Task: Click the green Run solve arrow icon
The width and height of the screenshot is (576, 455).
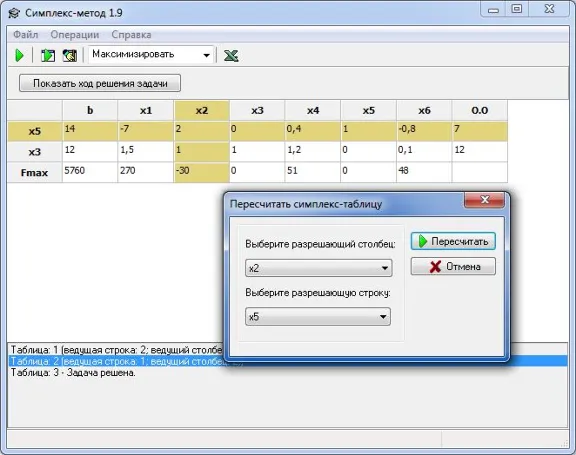Action: 19,55
